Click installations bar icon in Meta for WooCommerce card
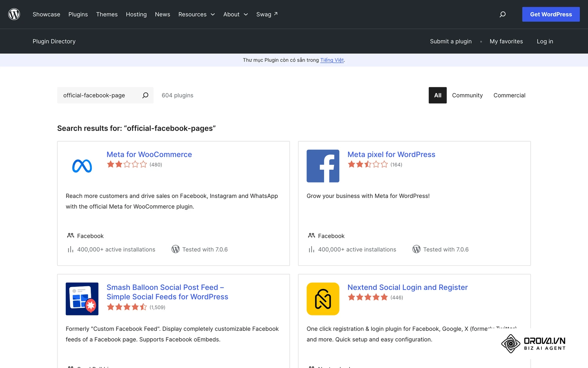This screenshot has height=368, width=588. pos(70,250)
